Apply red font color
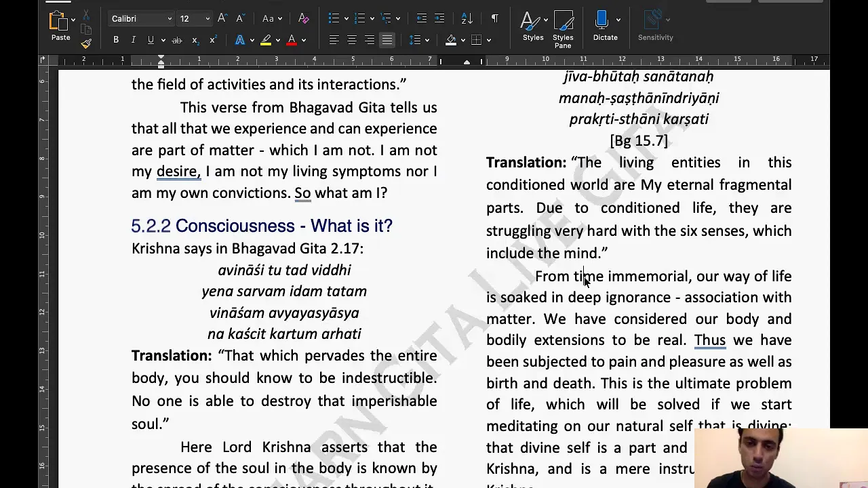The height and width of the screenshot is (488, 868). coord(292,41)
